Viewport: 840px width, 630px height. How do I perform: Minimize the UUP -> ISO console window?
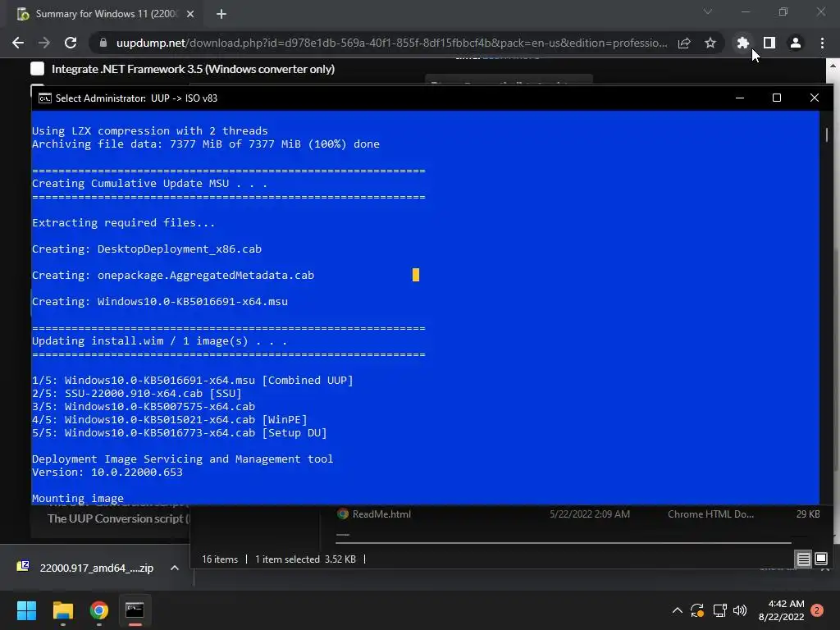pos(740,98)
